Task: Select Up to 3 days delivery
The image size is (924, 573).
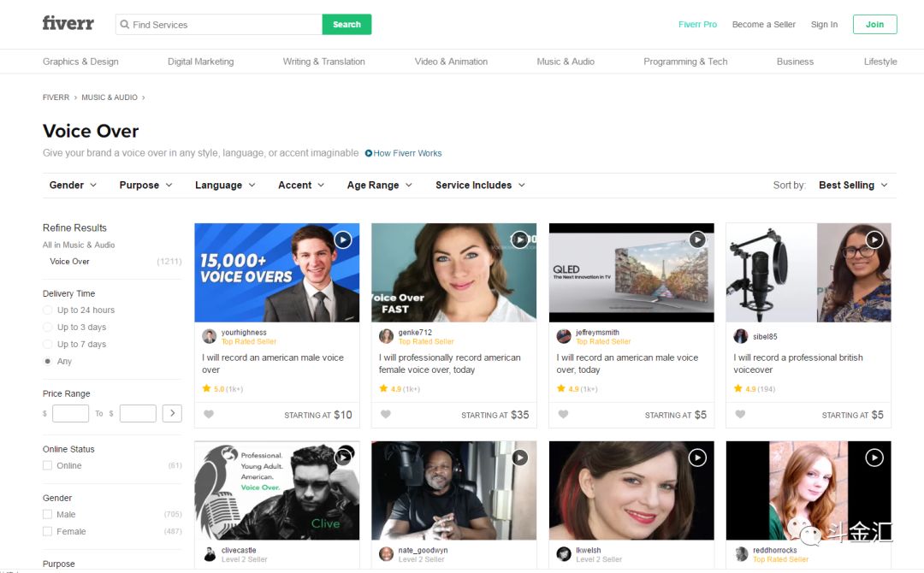Action: (47, 327)
